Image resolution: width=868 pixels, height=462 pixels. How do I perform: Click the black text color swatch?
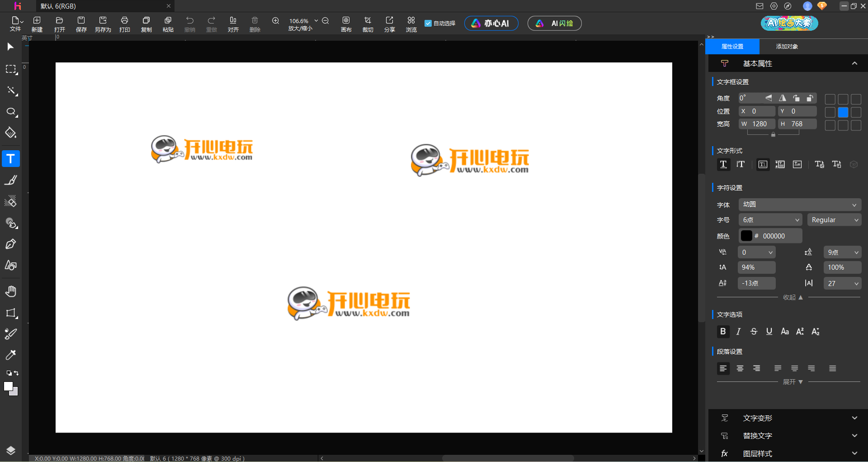point(746,236)
